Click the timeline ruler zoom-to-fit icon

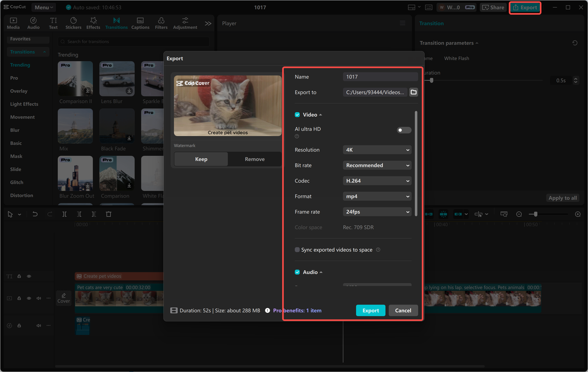click(x=504, y=214)
